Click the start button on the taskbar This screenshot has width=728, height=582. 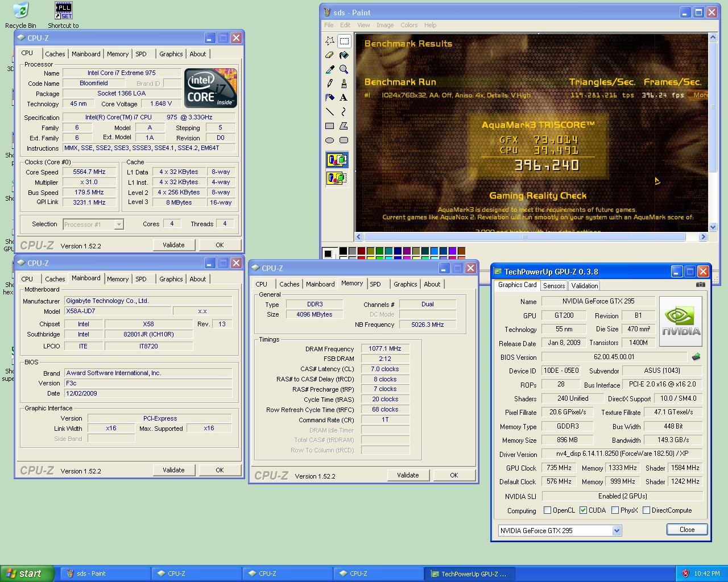[x=27, y=573]
